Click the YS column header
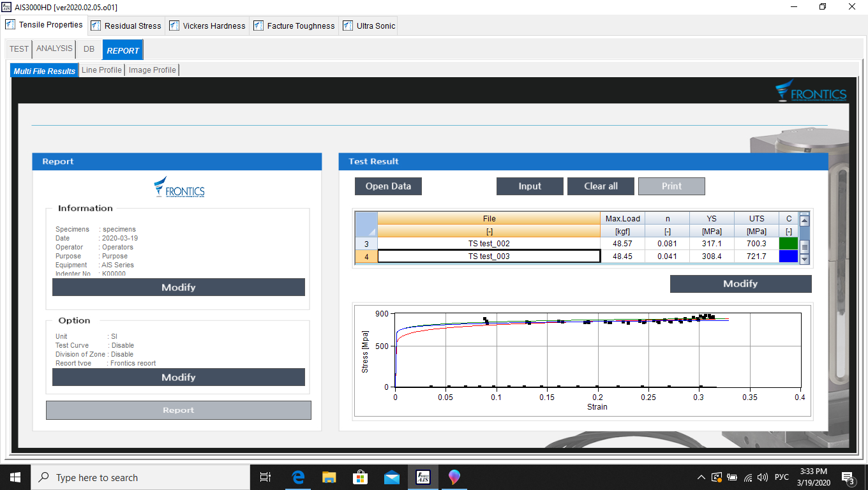The width and height of the screenshot is (868, 490). coord(712,218)
